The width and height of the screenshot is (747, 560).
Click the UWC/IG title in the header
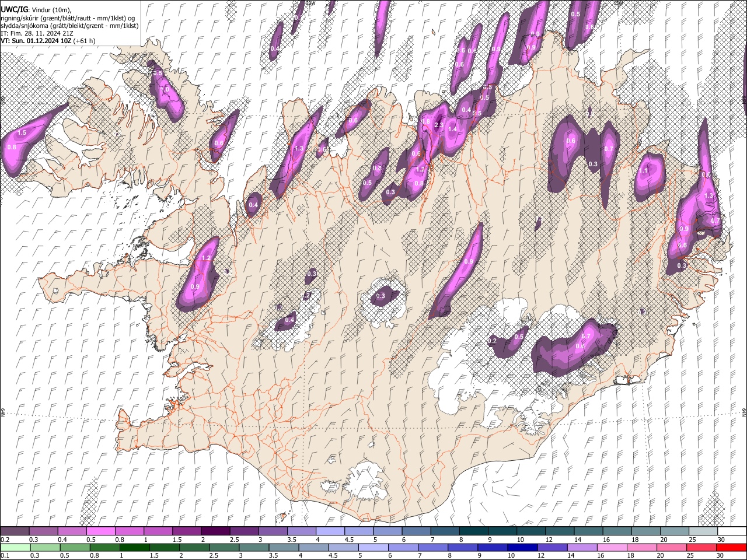tap(13, 9)
